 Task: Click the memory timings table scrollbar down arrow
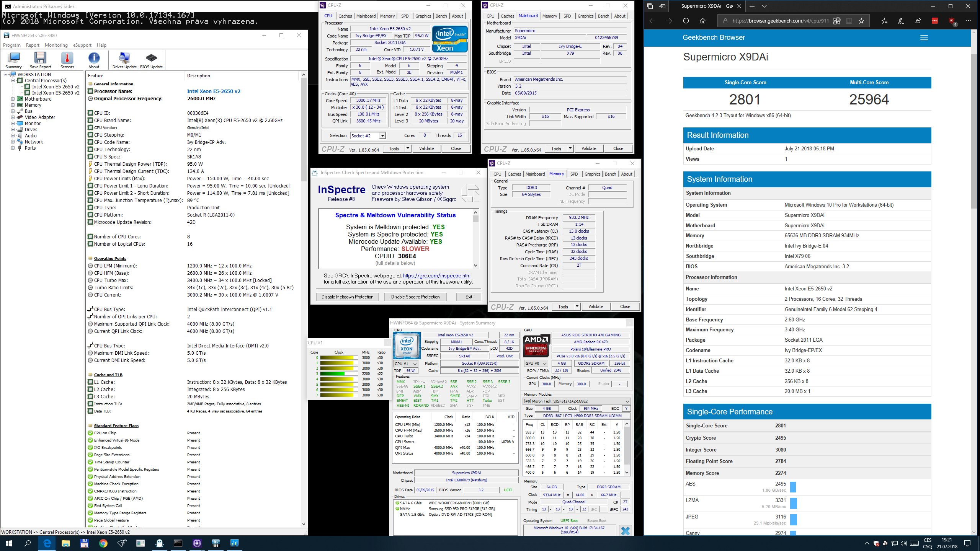tap(627, 472)
